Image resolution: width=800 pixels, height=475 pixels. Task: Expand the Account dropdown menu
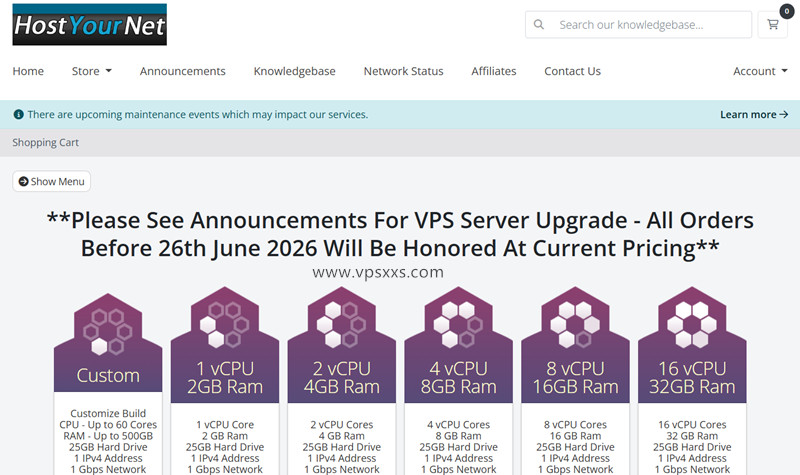click(x=760, y=71)
